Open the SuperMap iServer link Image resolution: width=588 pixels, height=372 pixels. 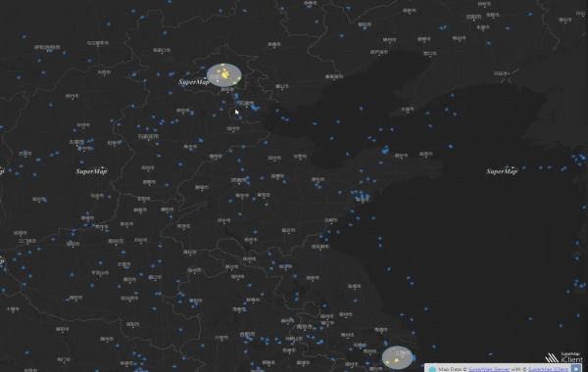click(489, 369)
